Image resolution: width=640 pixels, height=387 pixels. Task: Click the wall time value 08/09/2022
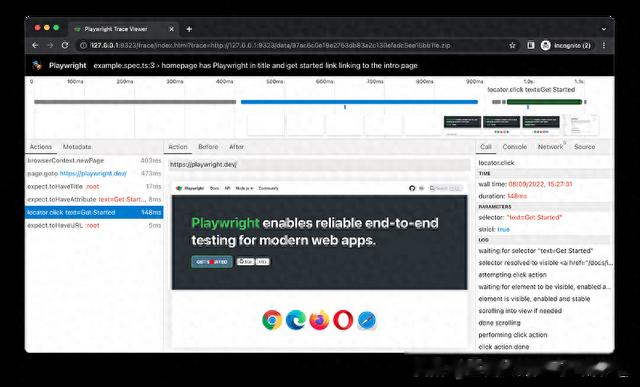(540, 184)
